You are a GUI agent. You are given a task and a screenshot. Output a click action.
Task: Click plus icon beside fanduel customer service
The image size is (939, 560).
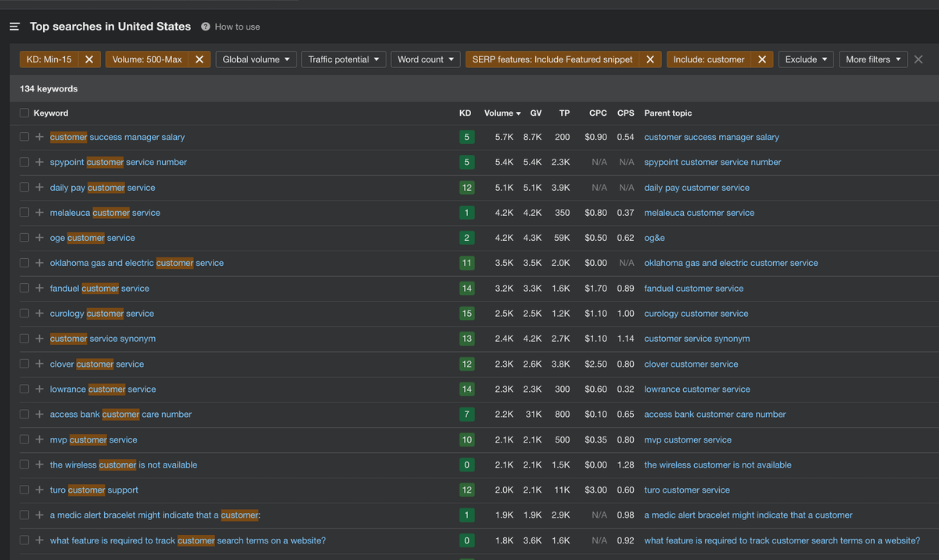(x=39, y=289)
